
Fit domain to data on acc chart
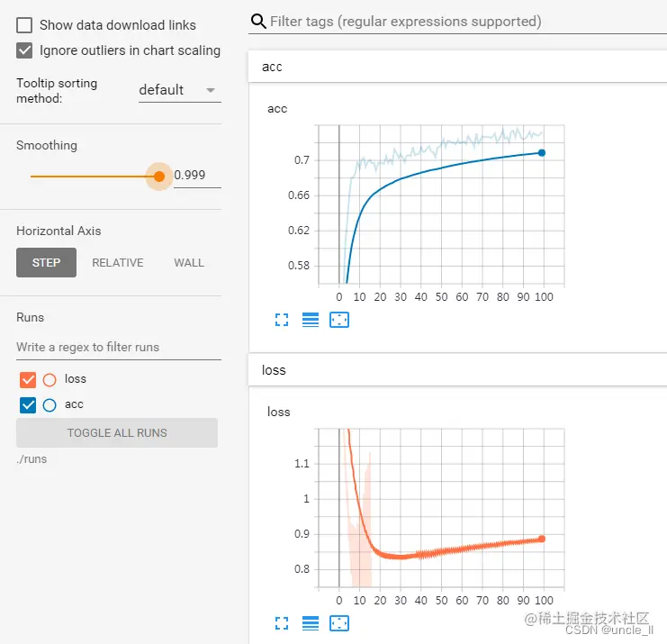click(339, 320)
